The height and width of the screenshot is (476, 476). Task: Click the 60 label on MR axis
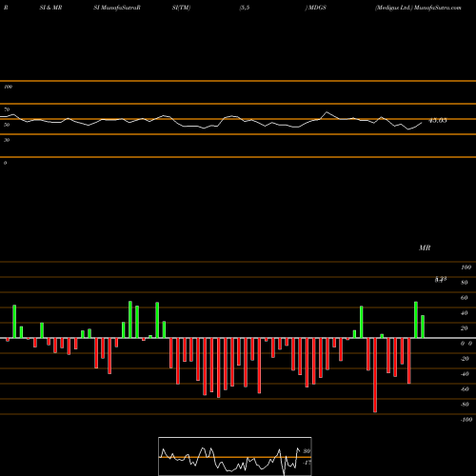pyautogui.click(x=465, y=298)
